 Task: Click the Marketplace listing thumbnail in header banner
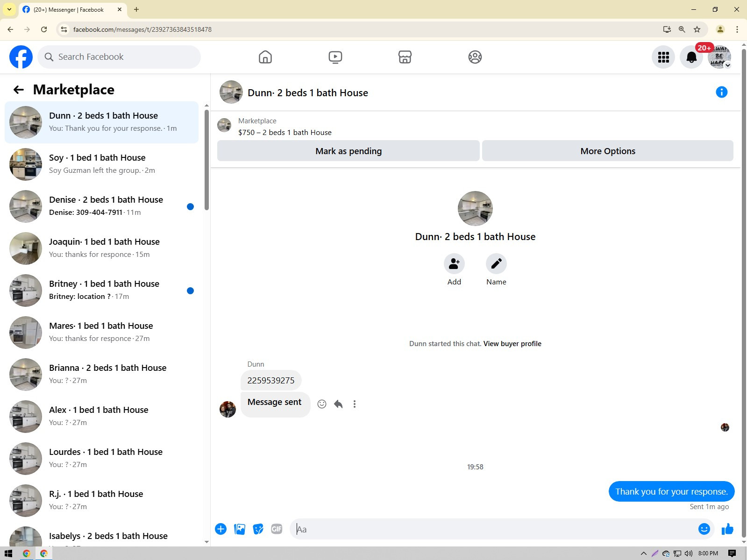pos(224,125)
